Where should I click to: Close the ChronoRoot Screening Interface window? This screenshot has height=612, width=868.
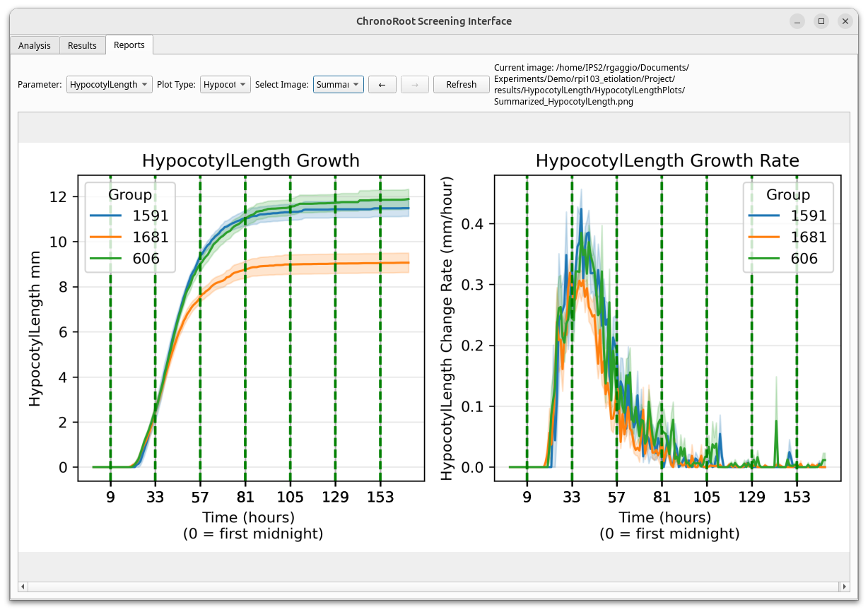pos(845,21)
